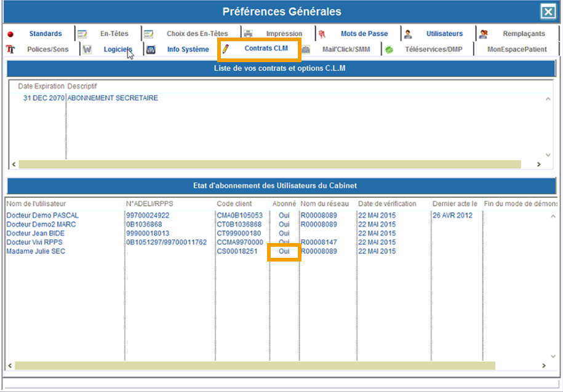The image size is (563, 392).
Task: Click the W icon beside Logiciels
Action: (87, 49)
